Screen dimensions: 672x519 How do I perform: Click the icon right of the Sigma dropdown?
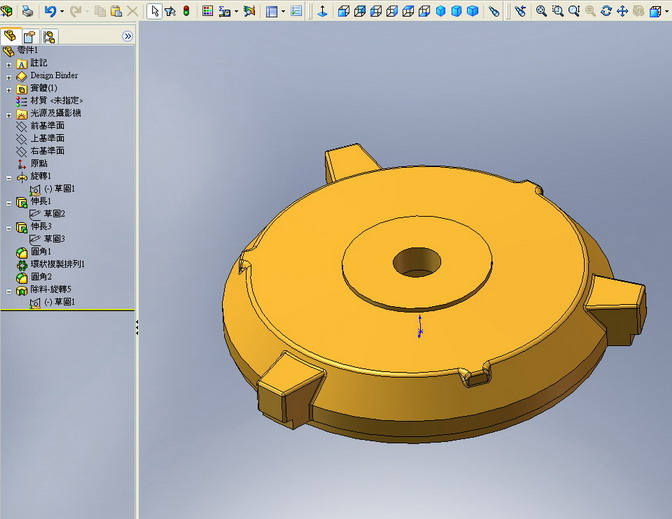pyautogui.click(x=249, y=11)
